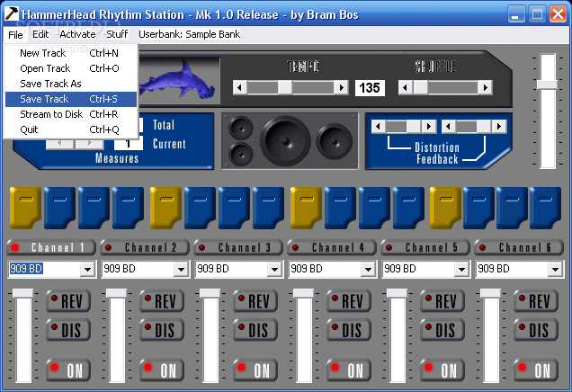This screenshot has height=392, width=572.
Task: Click the master volume fader handle
Action: click(547, 85)
